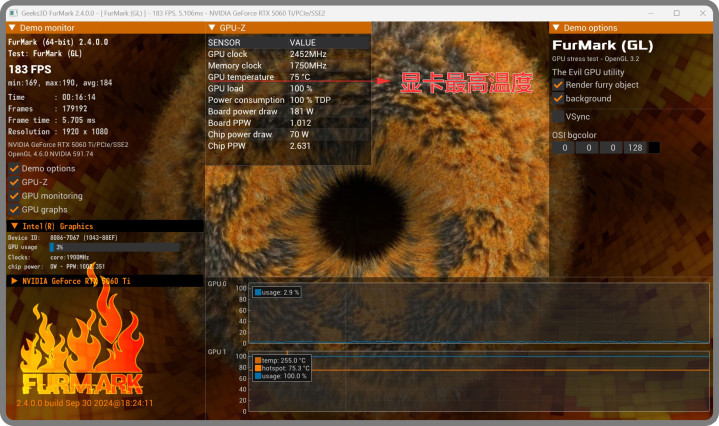Click the GPU 0 graph label
The height and width of the screenshot is (426, 719).
(x=217, y=283)
